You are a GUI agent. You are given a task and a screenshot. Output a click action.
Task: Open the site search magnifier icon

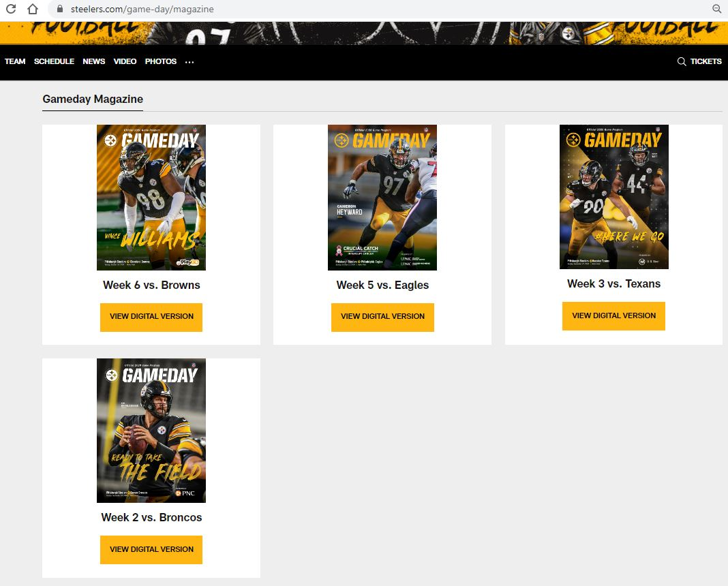(681, 61)
